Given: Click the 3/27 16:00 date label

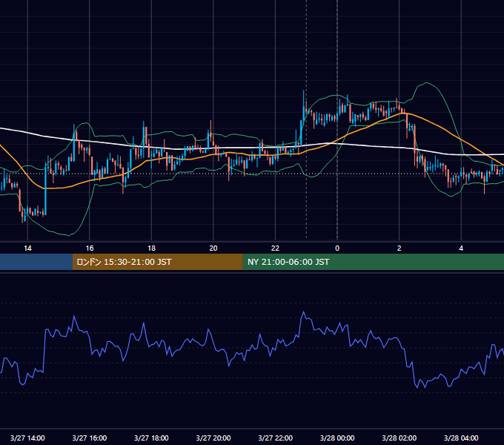Looking at the screenshot, I should pyautogui.click(x=90, y=438).
